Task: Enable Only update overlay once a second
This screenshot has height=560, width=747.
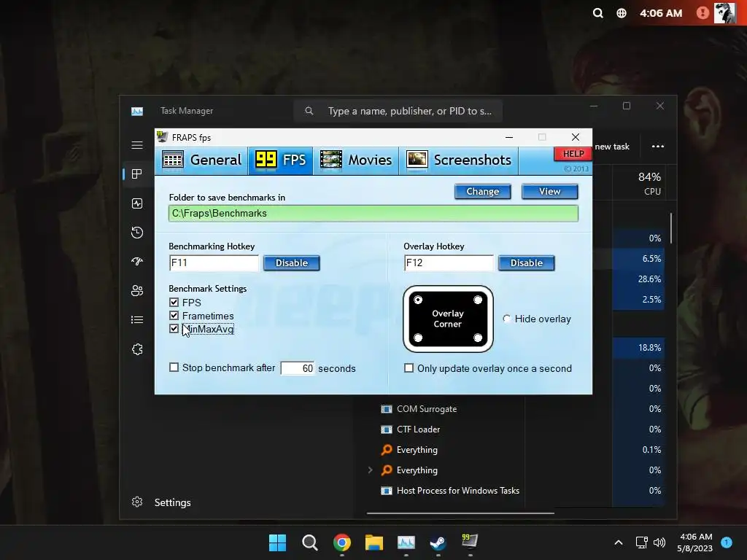Action: pyautogui.click(x=409, y=368)
